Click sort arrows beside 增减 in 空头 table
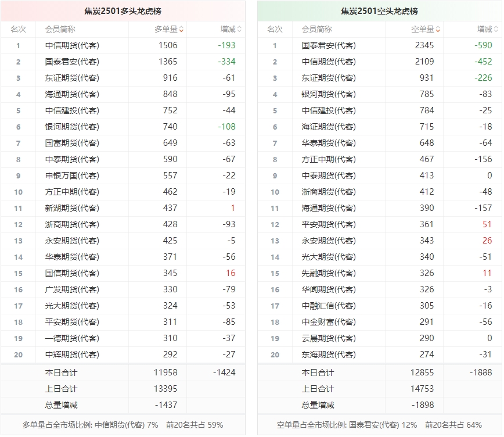 [496, 29]
